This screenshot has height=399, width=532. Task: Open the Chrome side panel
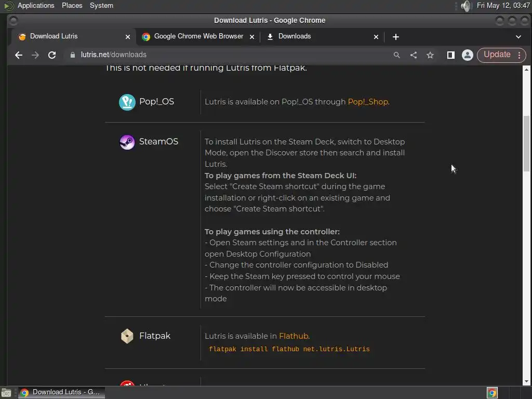450,55
